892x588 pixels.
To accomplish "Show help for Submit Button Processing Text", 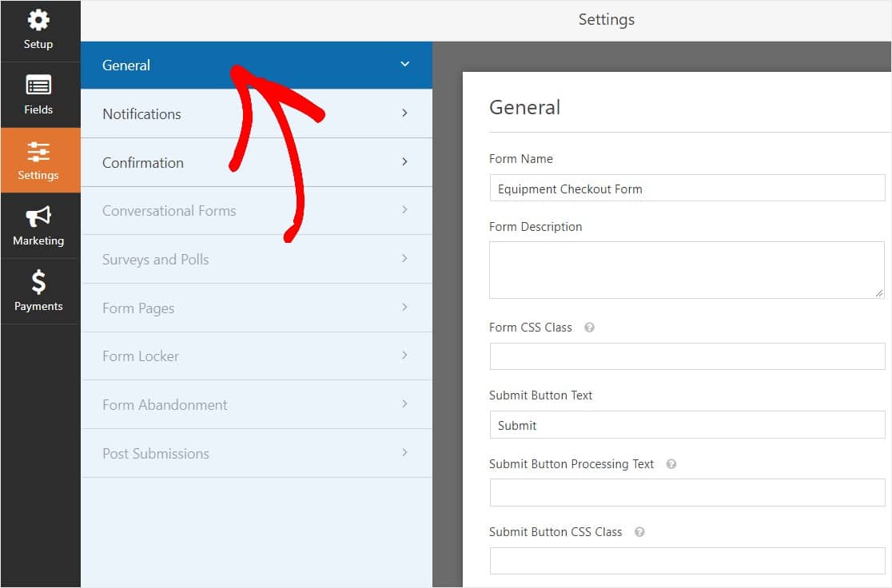I will (x=671, y=464).
